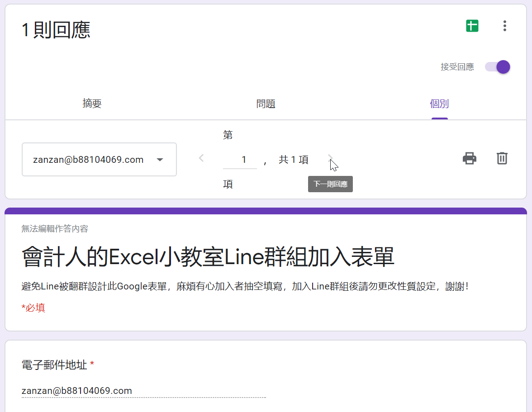Go to the previous response arrow
This screenshot has width=532, height=412.
click(201, 158)
